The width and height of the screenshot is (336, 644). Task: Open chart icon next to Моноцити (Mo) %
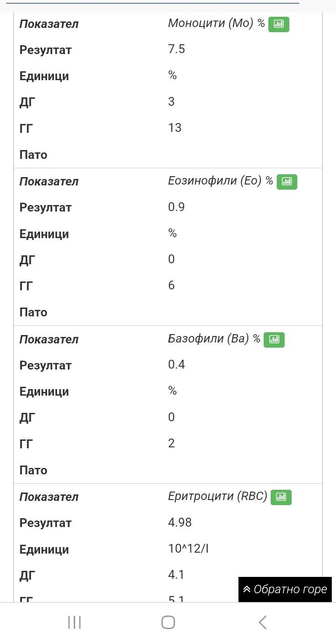pyautogui.click(x=279, y=24)
